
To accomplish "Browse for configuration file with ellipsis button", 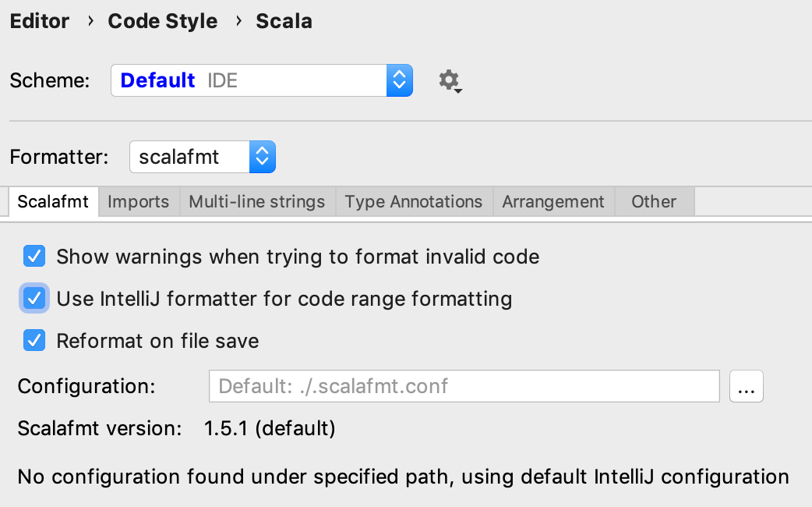I will pos(746,386).
